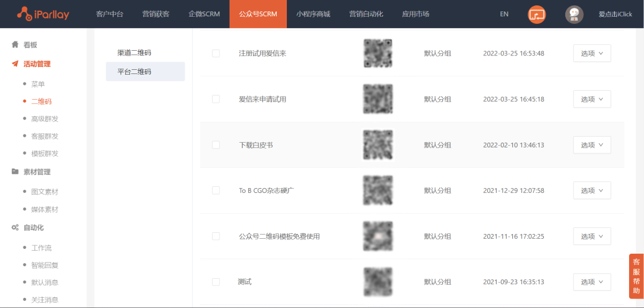Open 选项 dropdown for 注册试用爱信来
This screenshot has height=308, width=644.
(592, 54)
